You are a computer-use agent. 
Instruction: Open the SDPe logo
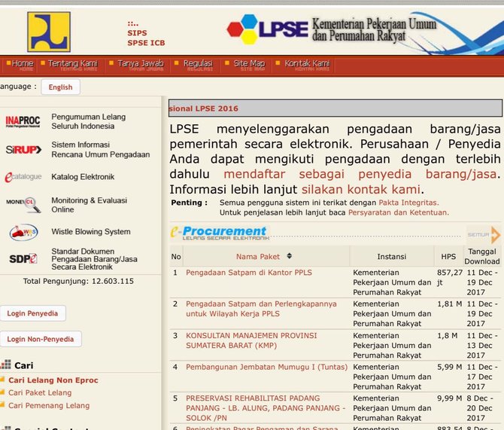pos(23,259)
